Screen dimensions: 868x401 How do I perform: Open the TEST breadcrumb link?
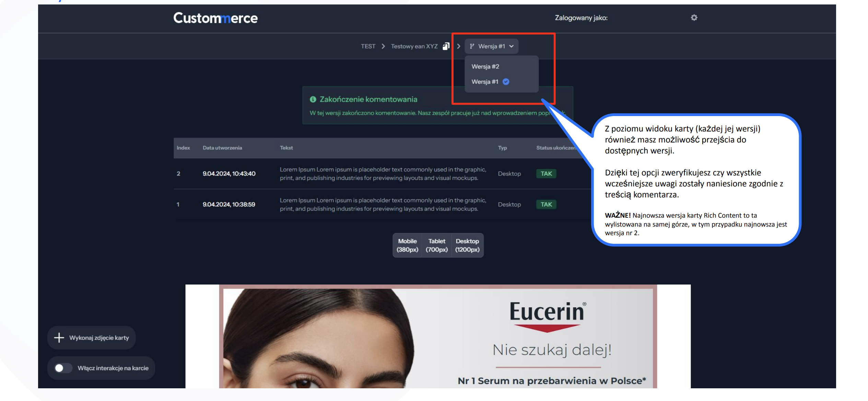[368, 46]
